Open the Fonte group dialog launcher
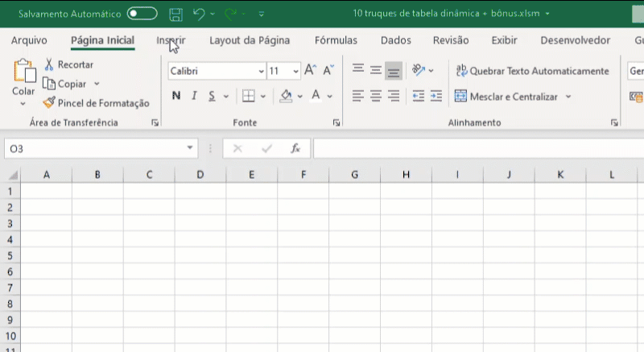The image size is (644, 352). click(x=336, y=122)
